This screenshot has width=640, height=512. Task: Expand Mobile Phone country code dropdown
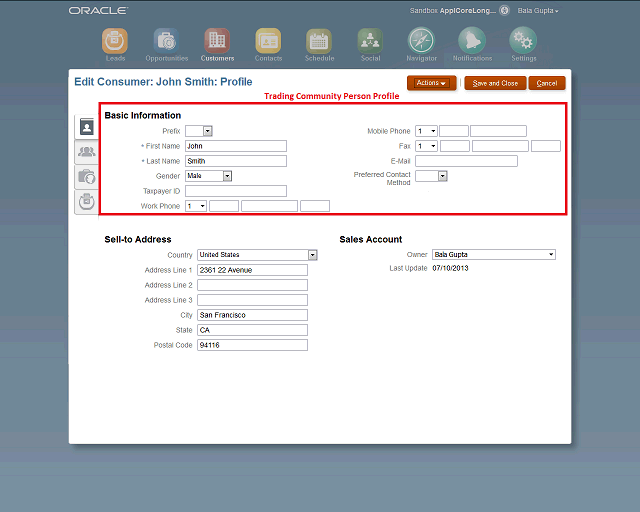point(426,131)
